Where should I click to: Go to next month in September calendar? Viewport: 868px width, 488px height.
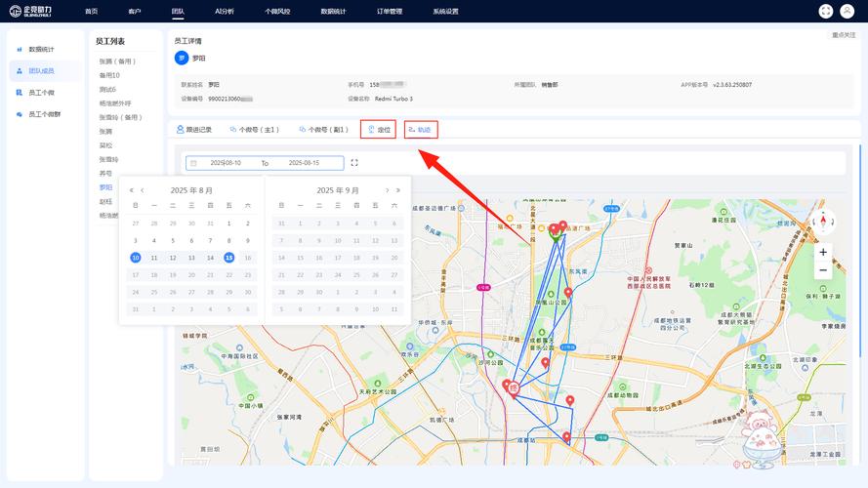(387, 190)
